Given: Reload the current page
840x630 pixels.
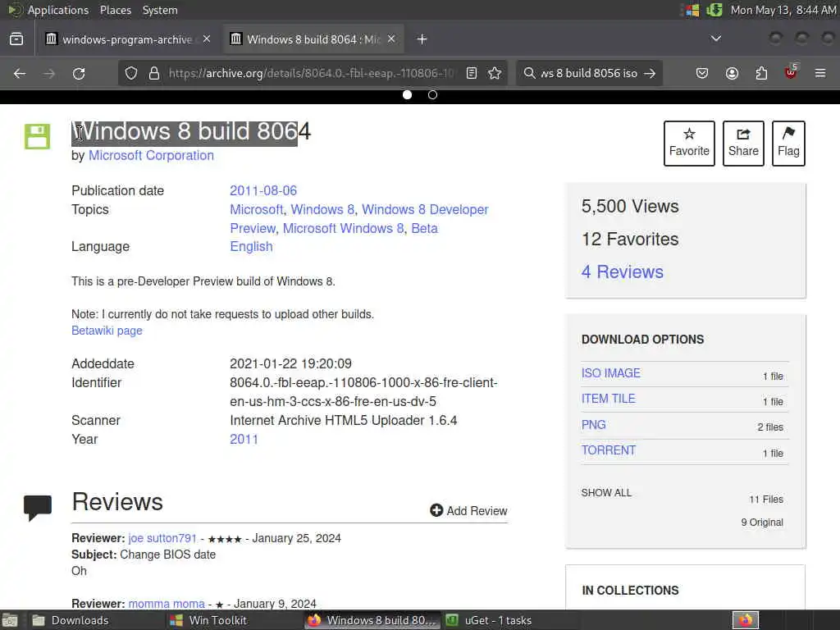Looking at the screenshot, I should pyautogui.click(x=79, y=73).
